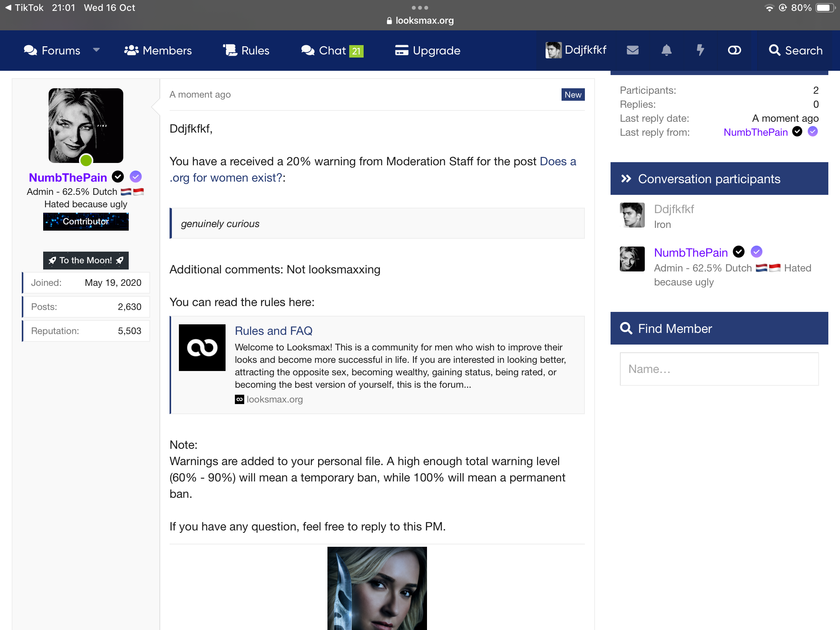Toggle the dark mode switch icon
Screen dimensions: 840x630
pos(734,50)
